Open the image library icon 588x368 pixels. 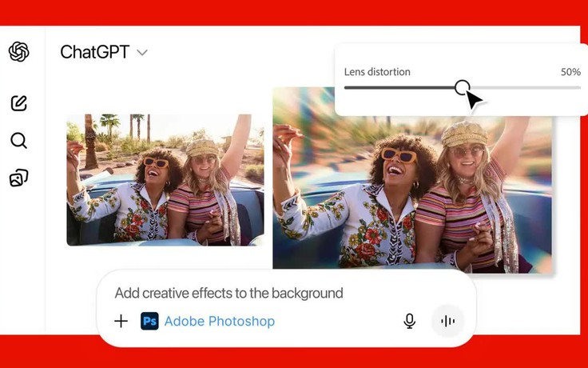[18, 178]
